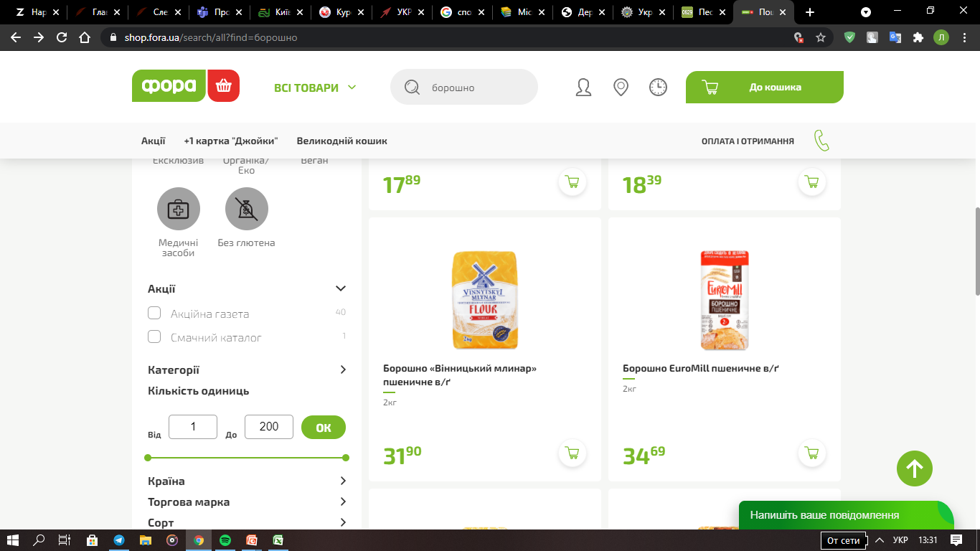Open the Chrome tab search dropdown
Screen dimensions: 980x551
866,12
